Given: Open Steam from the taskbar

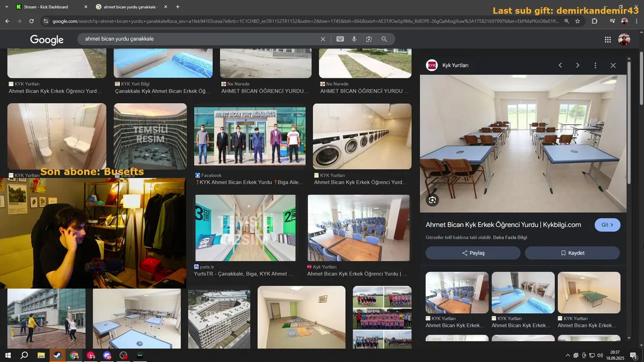Looking at the screenshot, I should (x=58, y=355).
